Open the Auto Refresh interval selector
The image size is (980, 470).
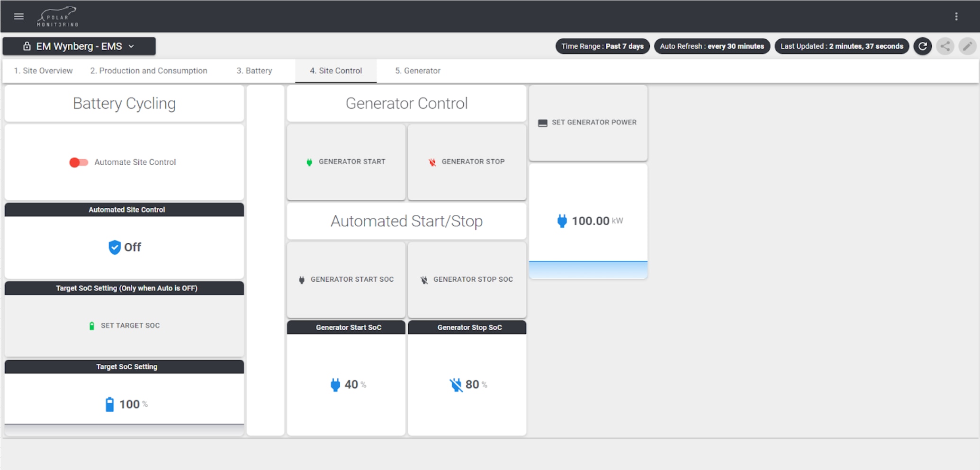tap(711, 46)
